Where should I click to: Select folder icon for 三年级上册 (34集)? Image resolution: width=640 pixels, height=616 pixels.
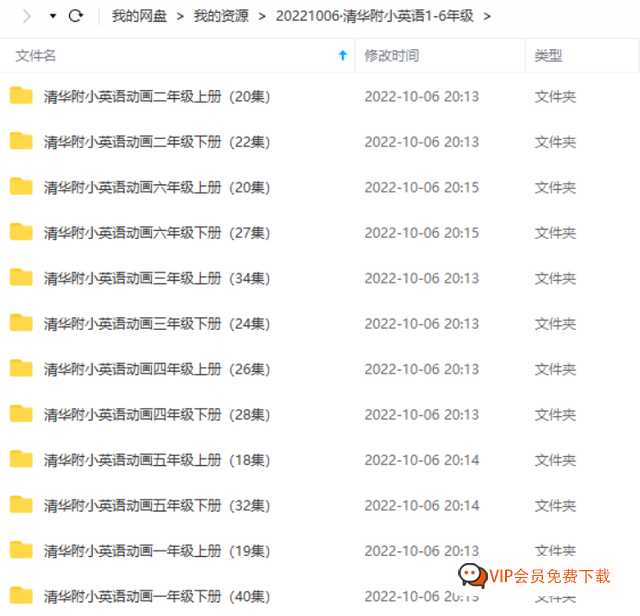(x=21, y=277)
